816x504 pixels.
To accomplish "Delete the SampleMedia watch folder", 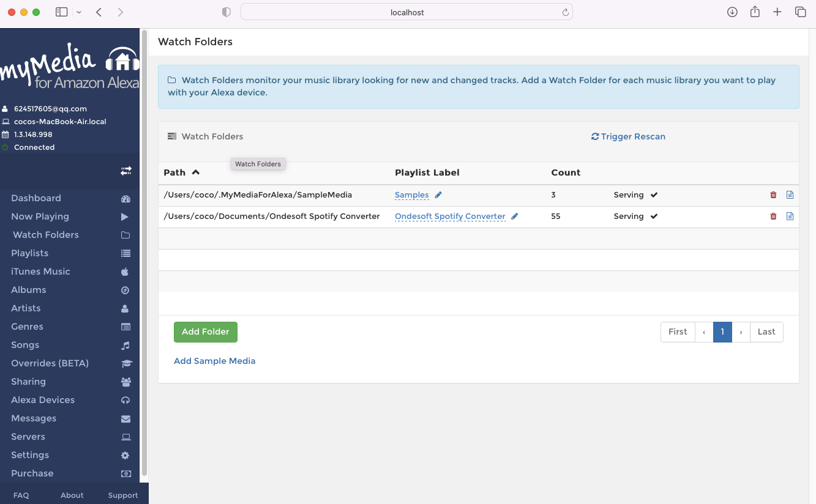I will pyautogui.click(x=773, y=195).
